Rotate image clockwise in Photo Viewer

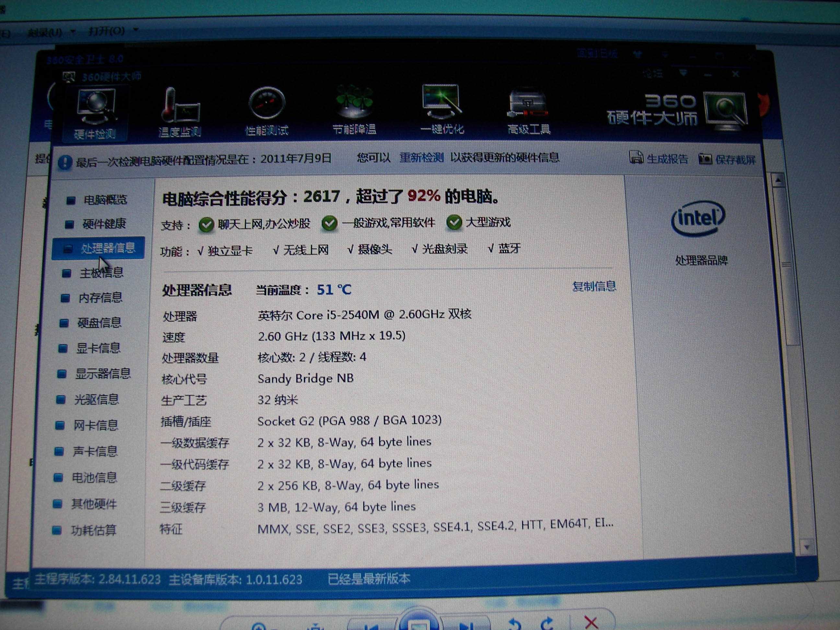tap(548, 624)
